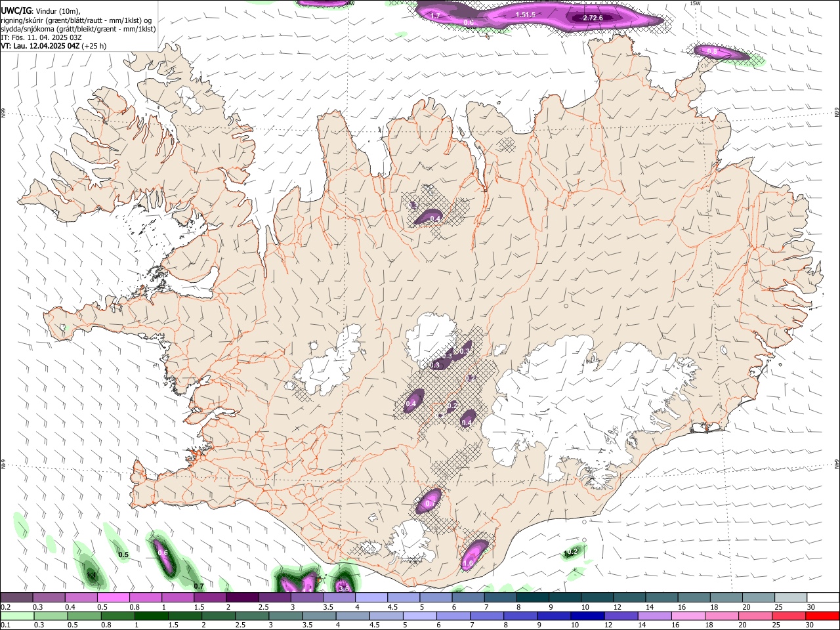Click the '0.4' label in the purple snow legend
Screen dimensions: 840x630
pyautogui.click(x=70, y=607)
